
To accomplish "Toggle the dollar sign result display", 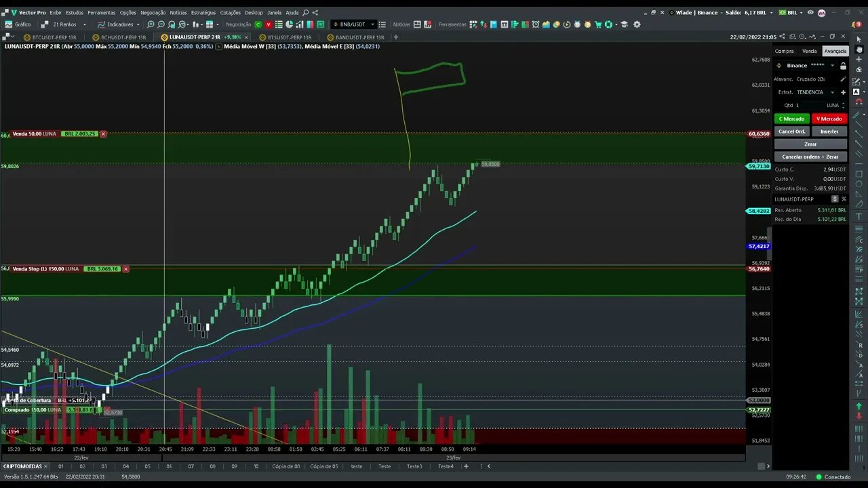I will click(835, 199).
